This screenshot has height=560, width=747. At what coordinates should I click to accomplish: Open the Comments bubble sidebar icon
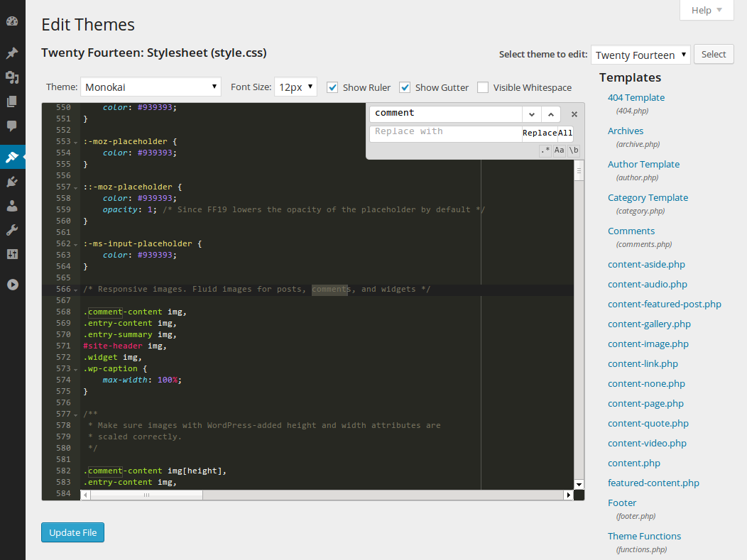12,126
